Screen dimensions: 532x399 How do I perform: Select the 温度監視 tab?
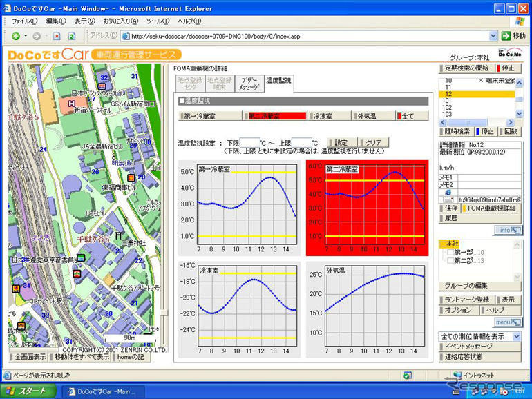(278, 84)
